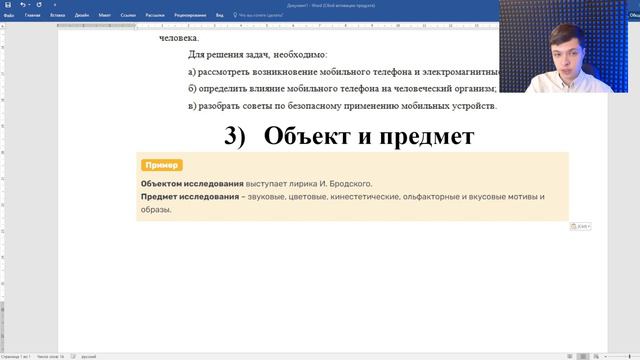Click heading text "Объект и предмет"
This screenshot has height=360, width=640.
tap(369, 136)
